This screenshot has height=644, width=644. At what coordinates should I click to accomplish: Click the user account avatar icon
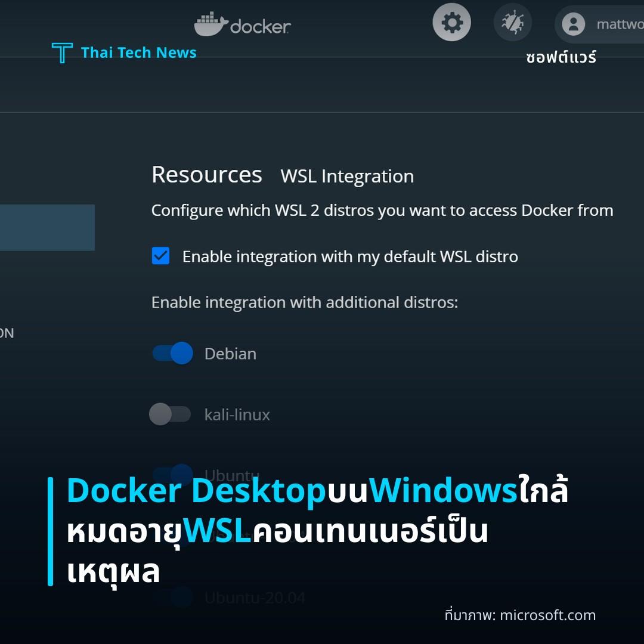point(574,24)
